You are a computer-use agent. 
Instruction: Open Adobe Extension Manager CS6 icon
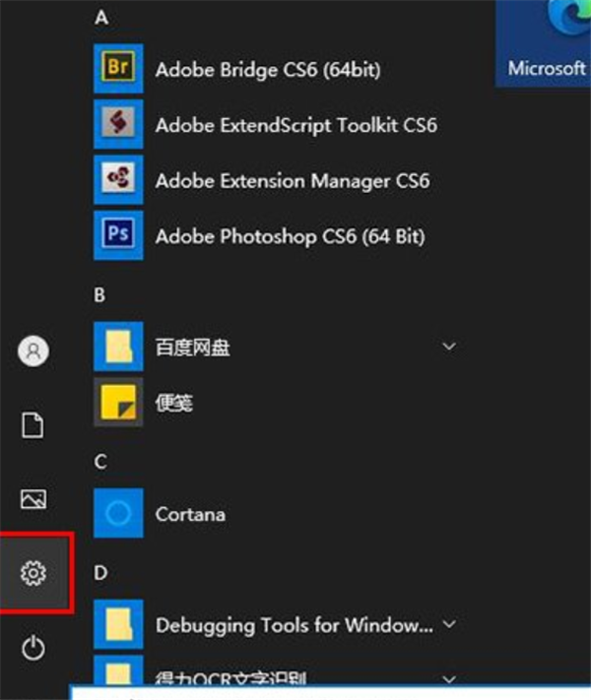click(118, 179)
